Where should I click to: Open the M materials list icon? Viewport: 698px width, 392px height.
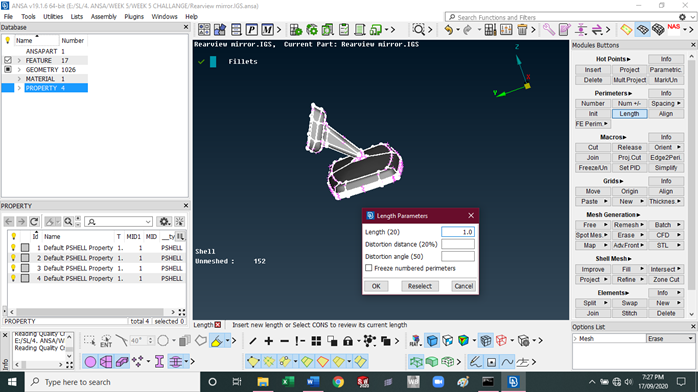point(267,30)
